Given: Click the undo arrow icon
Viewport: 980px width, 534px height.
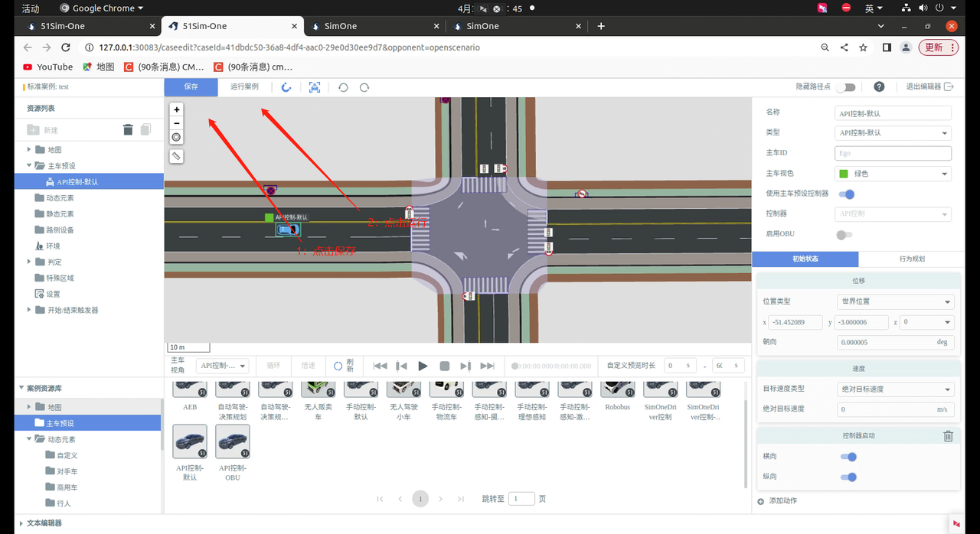Looking at the screenshot, I should click(343, 87).
